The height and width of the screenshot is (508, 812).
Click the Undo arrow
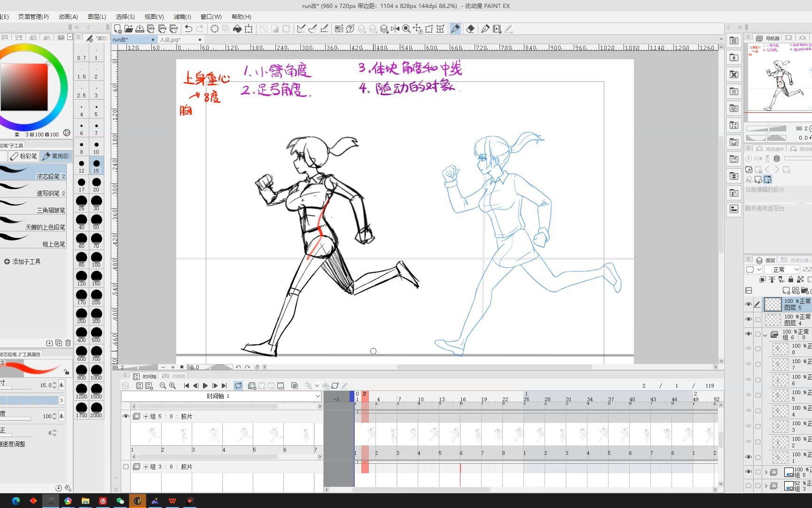188,29
